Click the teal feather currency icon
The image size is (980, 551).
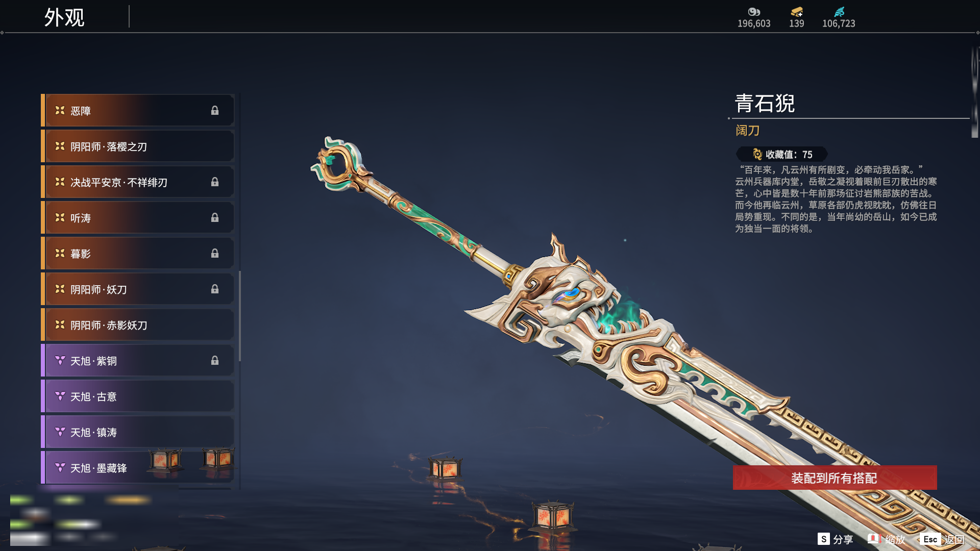pyautogui.click(x=839, y=12)
